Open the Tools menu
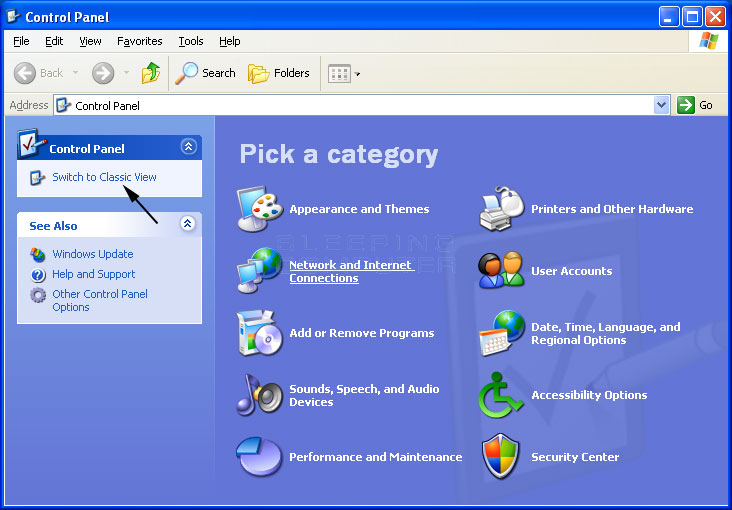This screenshot has height=510, width=732. [191, 41]
